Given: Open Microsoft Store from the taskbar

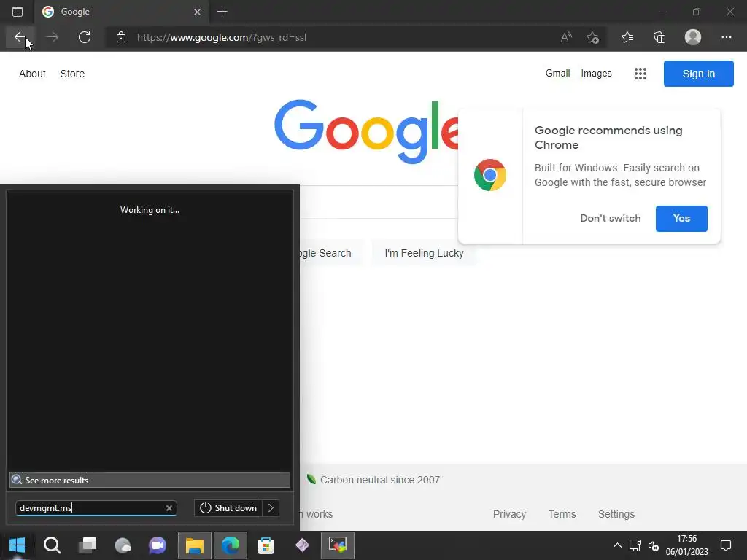Looking at the screenshot, I should tap(266, 545).
